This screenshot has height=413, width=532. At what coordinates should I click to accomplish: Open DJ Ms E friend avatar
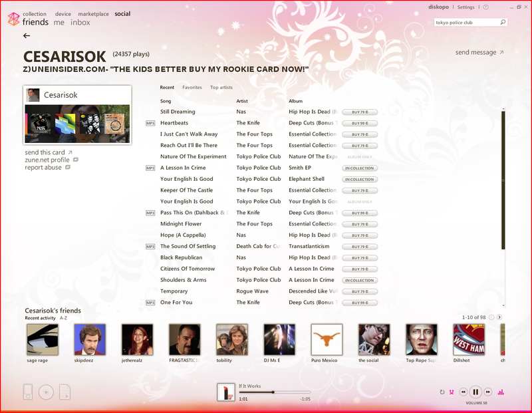[279, 339]
